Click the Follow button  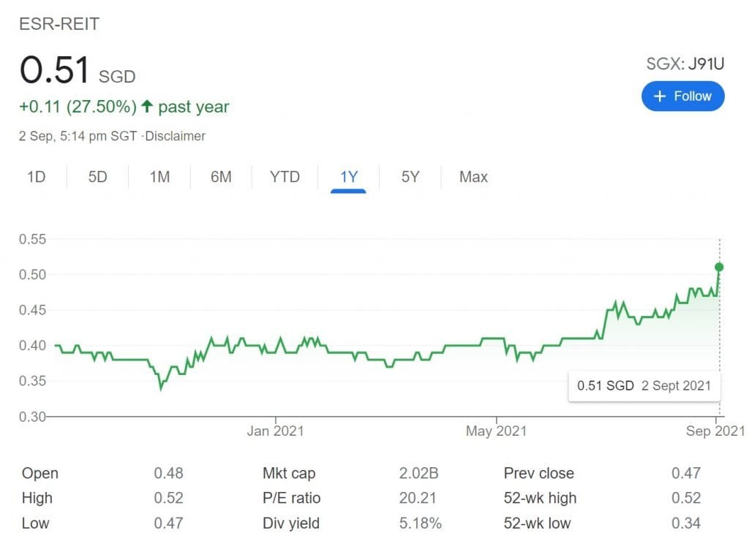click(682, 97)
